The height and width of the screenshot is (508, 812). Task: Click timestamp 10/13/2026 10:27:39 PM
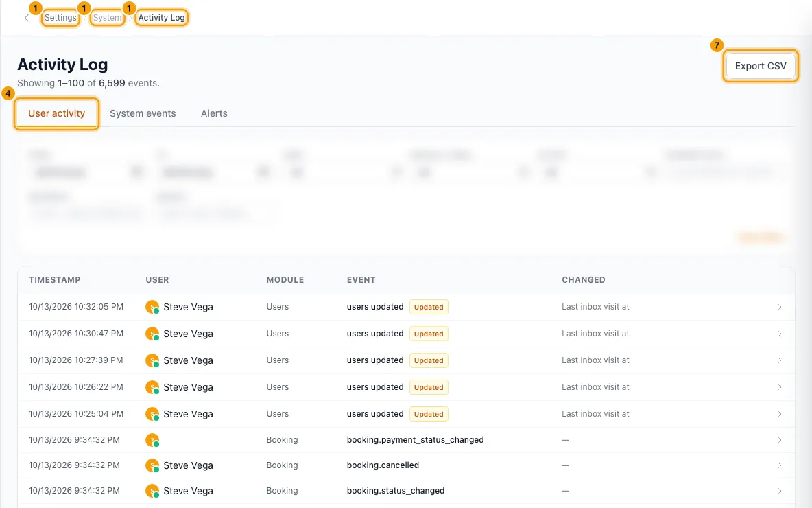[x=76, y=360]
